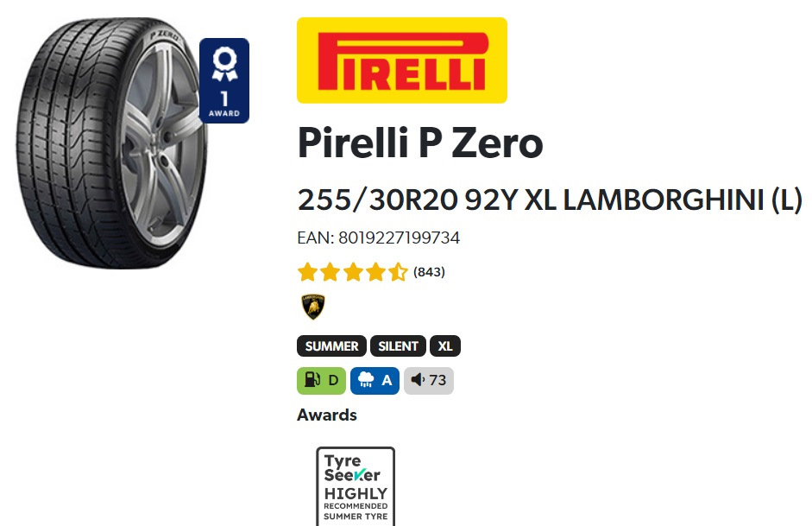
Task: Click the XL tag
Action: pos(445,346)
